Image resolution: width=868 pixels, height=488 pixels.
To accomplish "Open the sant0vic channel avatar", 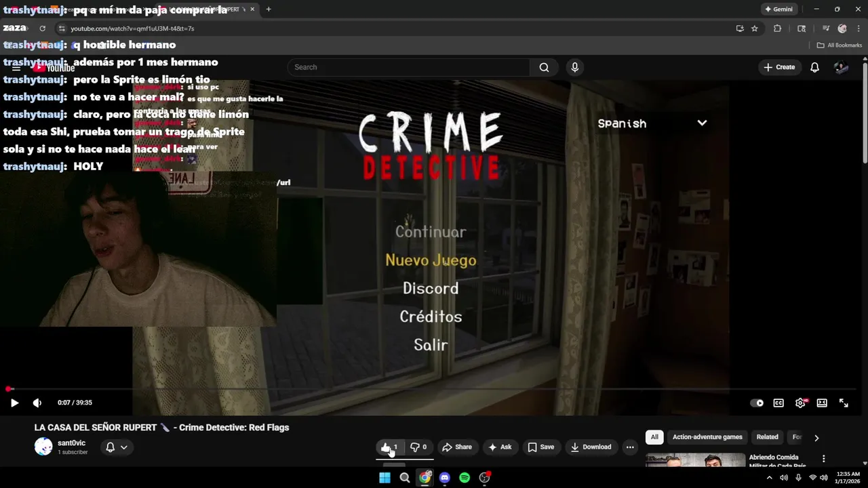I will click(43, 447).
